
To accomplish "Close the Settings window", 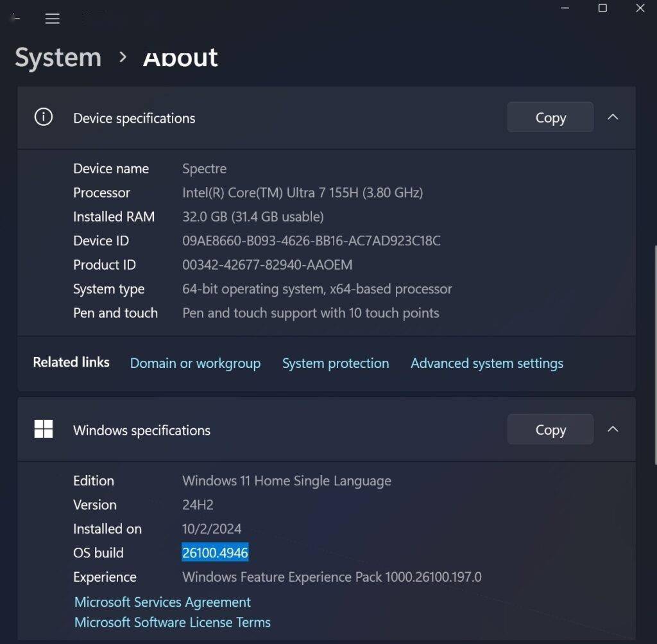I will coord(640,8).
